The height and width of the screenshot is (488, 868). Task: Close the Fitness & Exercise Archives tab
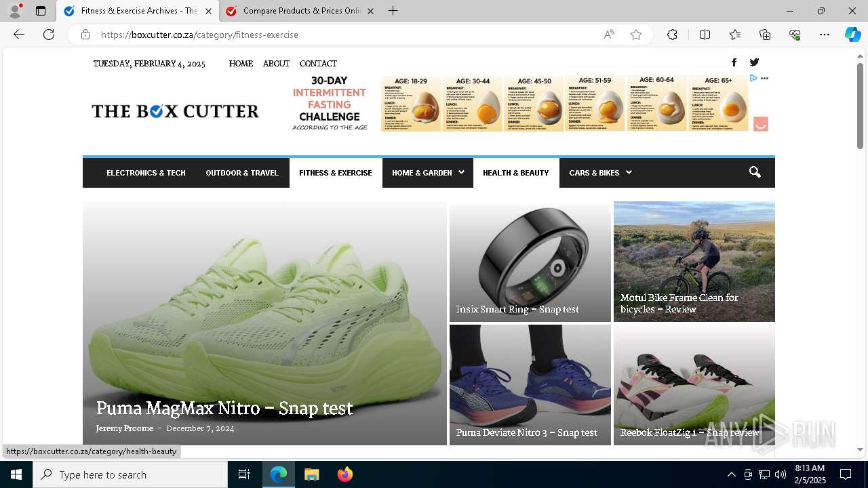208,11
